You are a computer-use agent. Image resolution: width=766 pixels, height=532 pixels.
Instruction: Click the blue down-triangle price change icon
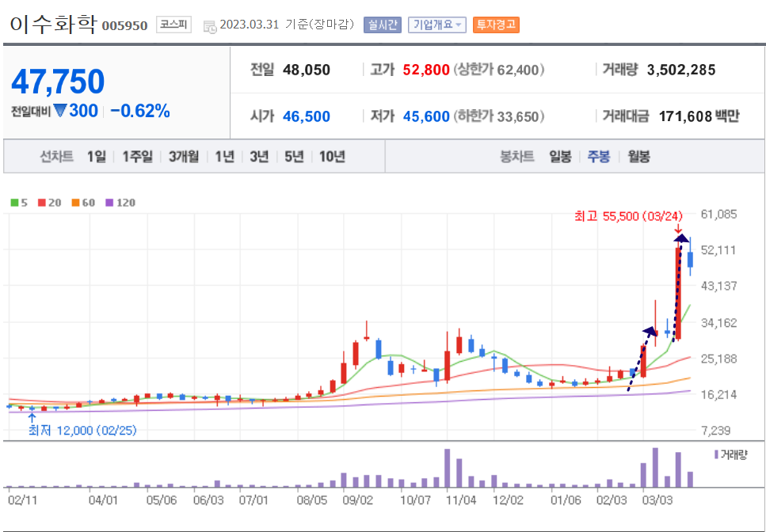(x=59, y=111)
